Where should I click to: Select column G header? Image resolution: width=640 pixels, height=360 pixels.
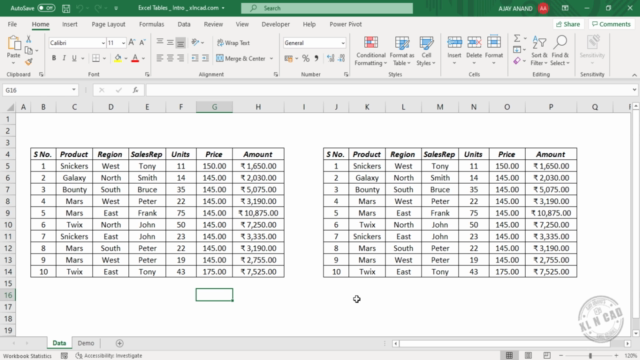tap(214, 107)
